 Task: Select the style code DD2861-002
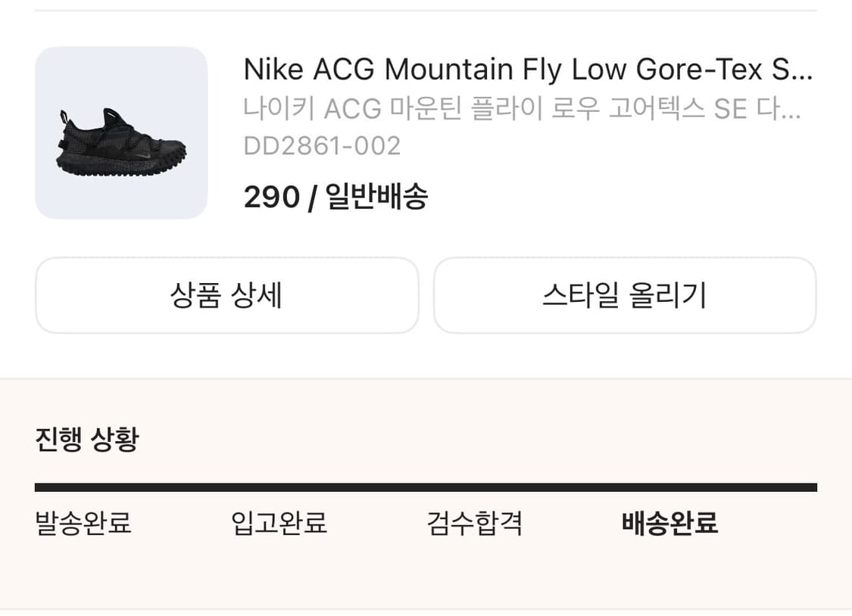pos(322,145)
